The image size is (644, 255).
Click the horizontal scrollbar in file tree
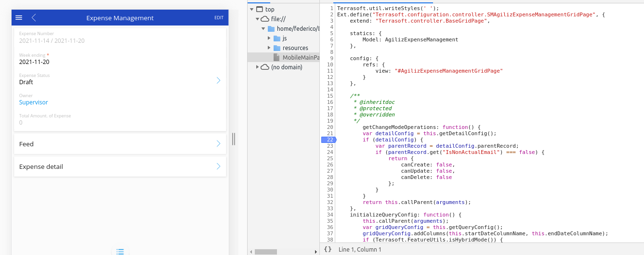click(266, 252)
